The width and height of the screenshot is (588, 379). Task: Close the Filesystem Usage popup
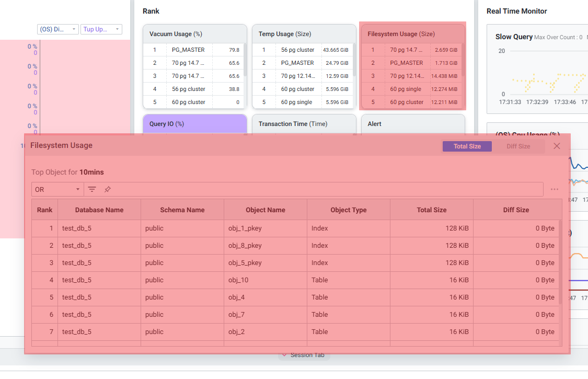(x=557, y=146)
